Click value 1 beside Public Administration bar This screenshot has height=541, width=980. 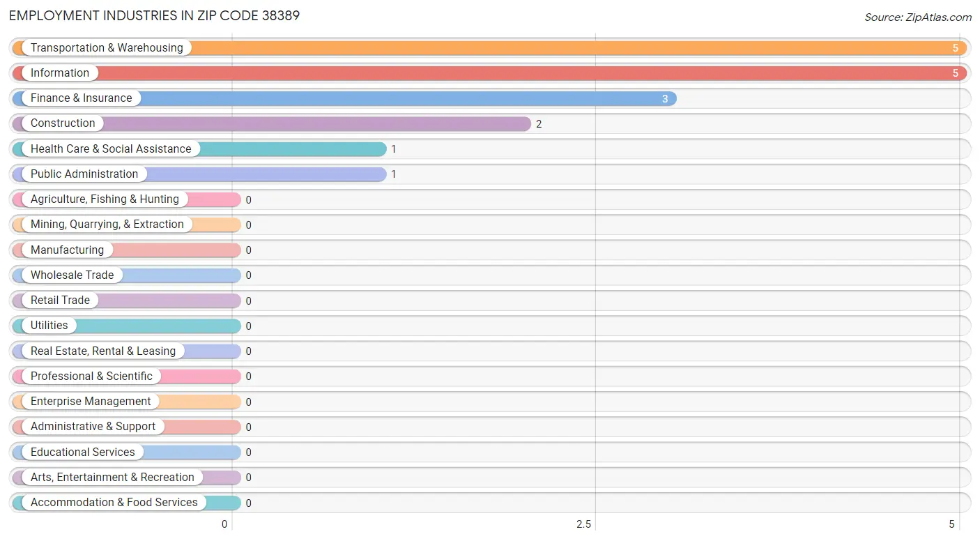tap(394, 174)
